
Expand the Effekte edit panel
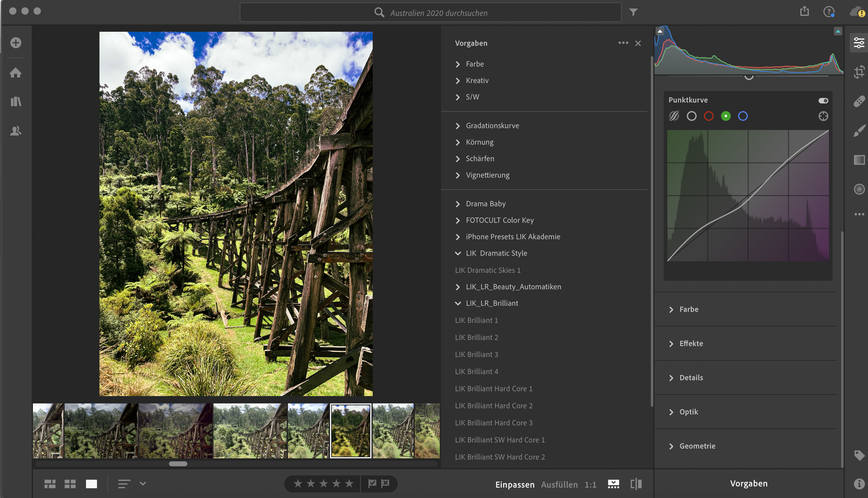pyautogui.click(x=691, y=343)
